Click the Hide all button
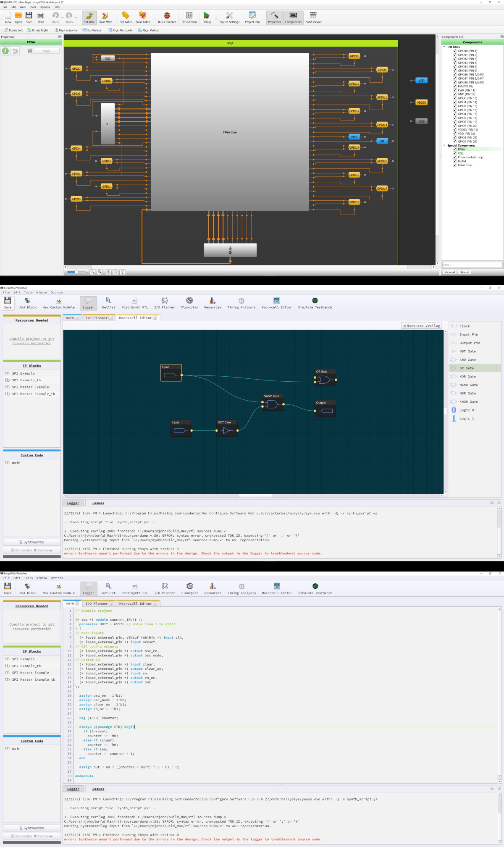The height and width of the screenshot is (847, 504). coord(464,272)
